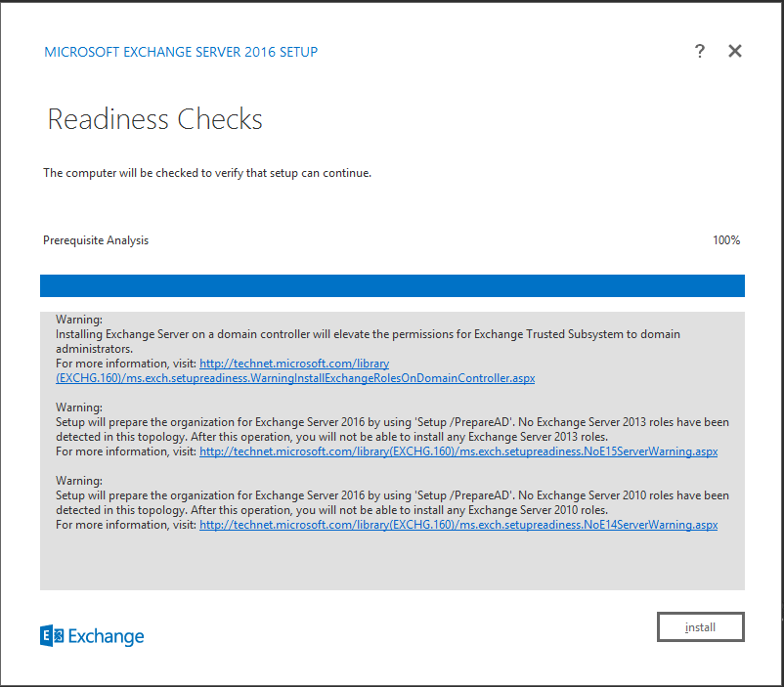
Task: Click the Readiness Checks heading
Action: coord(154,119)
